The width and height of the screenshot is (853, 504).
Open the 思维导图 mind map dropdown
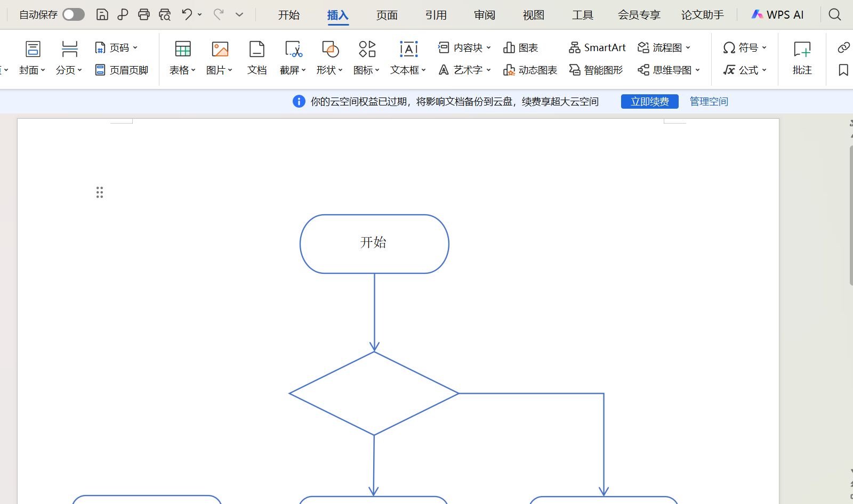click(669, 70)
